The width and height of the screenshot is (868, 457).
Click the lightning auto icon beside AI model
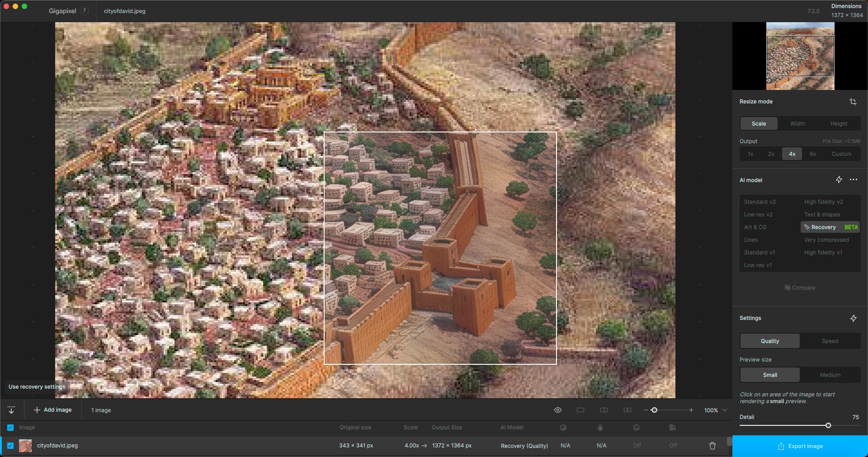pos(839,180)
